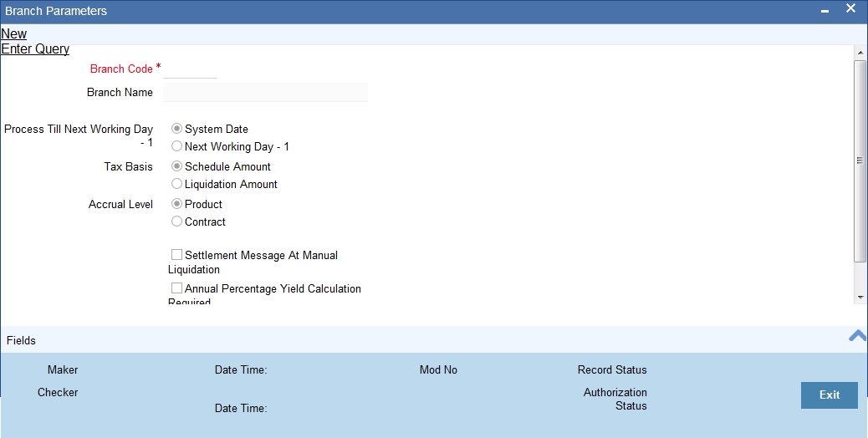Collapse the Fields panel chevron
Image resolution: width=868 pixels, height=438 pixels.
coord(857,335)
